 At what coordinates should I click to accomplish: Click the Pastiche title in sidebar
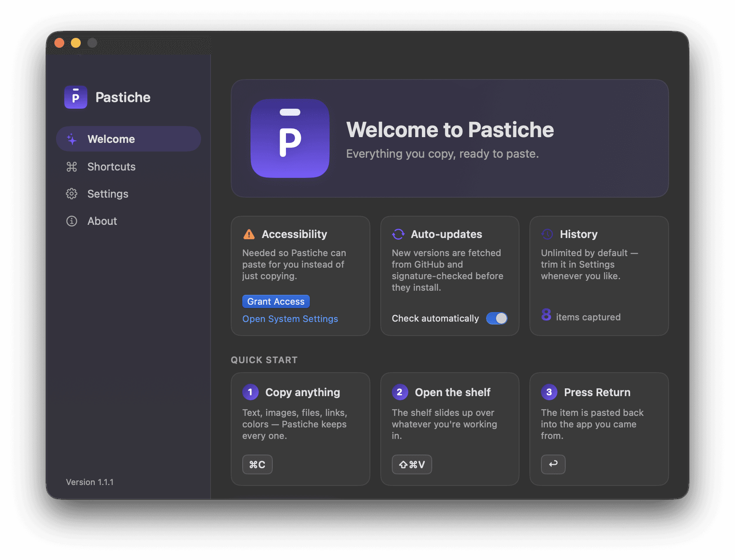coord(123,97)
